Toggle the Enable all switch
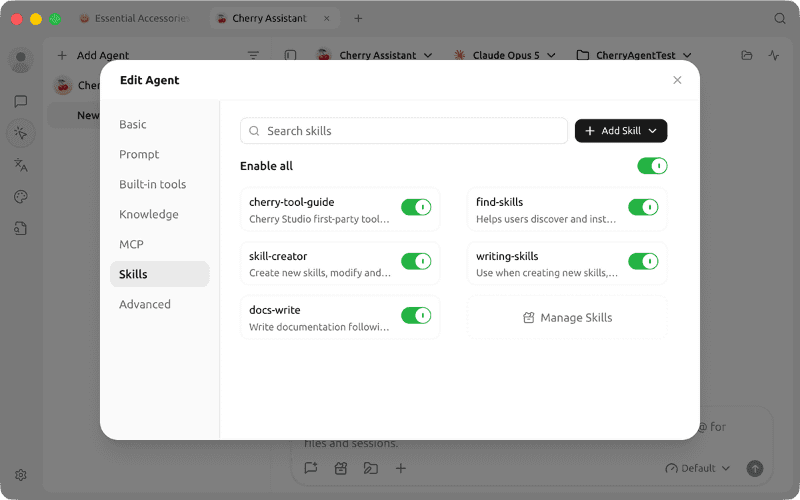 [652, 166]
